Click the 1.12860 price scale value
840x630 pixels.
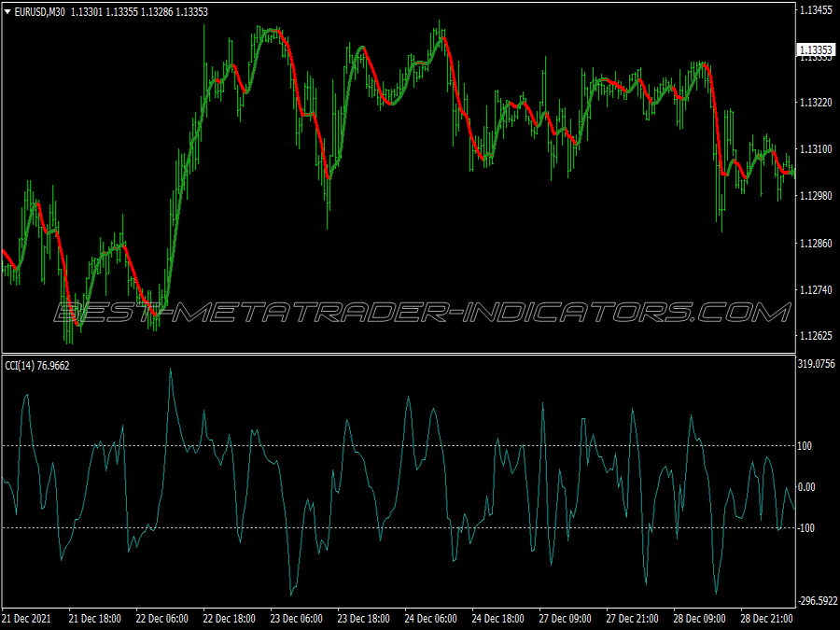tap(816, 243)
